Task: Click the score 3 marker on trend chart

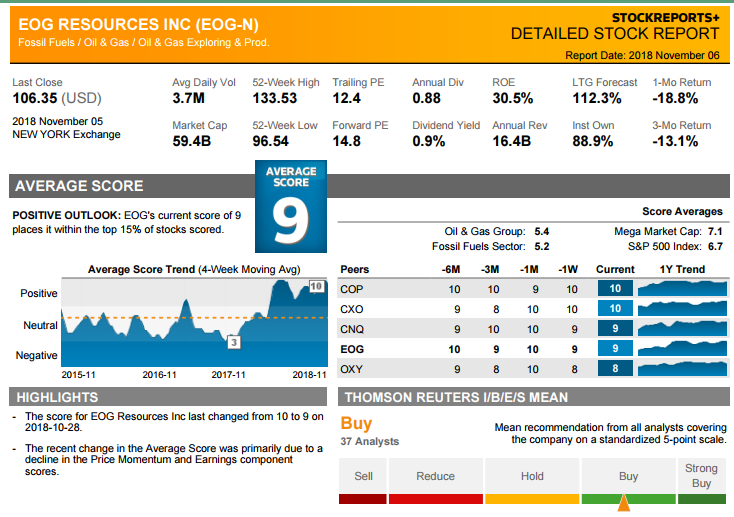Action: point(234,342)
